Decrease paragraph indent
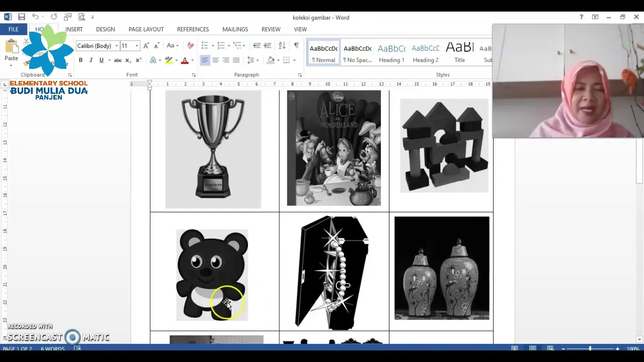644x362 pixels. 257,46
